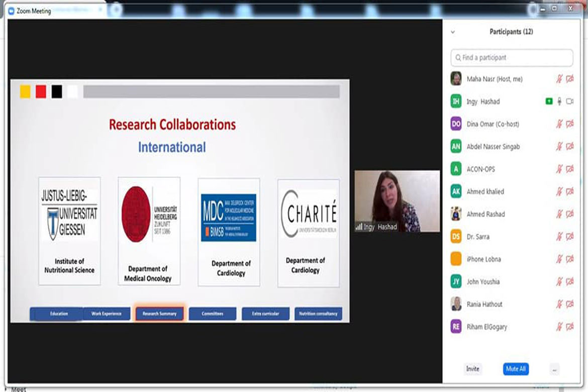
Task: Click in the Find a participant field
Action: (512, 58)
